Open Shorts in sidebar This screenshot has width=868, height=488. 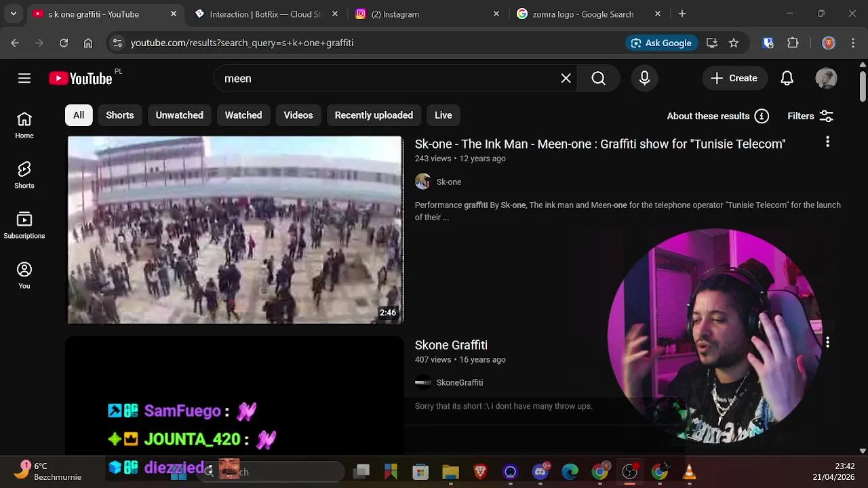pos(24,176)
